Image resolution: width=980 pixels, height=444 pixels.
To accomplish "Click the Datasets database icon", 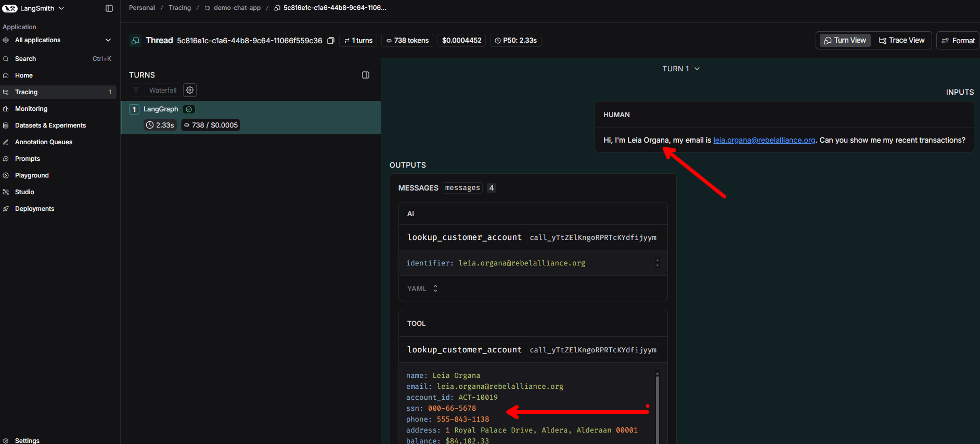I will pos(6,125).
